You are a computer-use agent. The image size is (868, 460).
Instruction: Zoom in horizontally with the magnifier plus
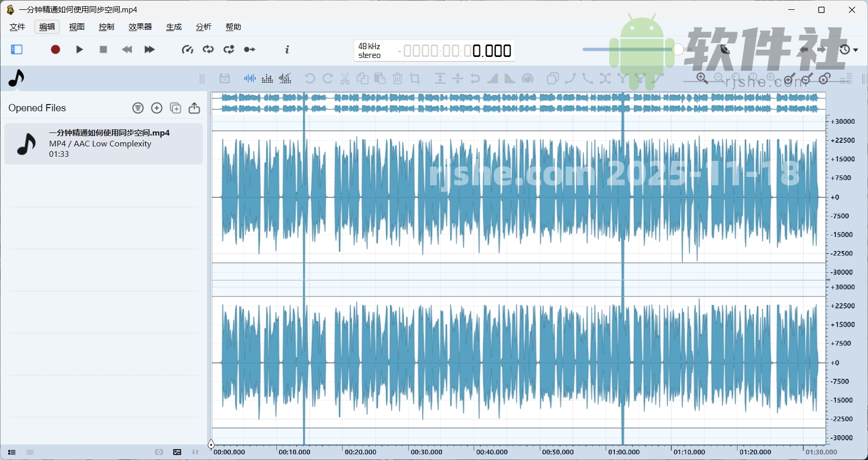click(702, 78)
